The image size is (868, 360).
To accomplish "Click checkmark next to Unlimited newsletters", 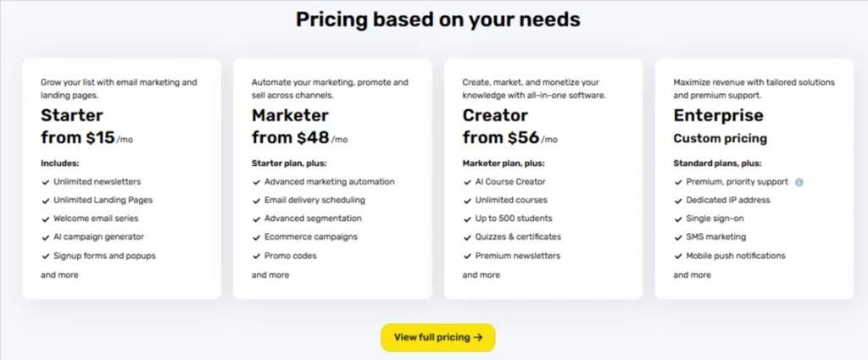I will pos(46,182).
